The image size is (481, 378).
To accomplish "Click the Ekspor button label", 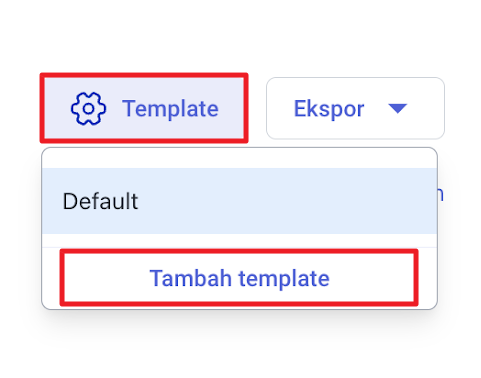I will [x=355, y=108].
